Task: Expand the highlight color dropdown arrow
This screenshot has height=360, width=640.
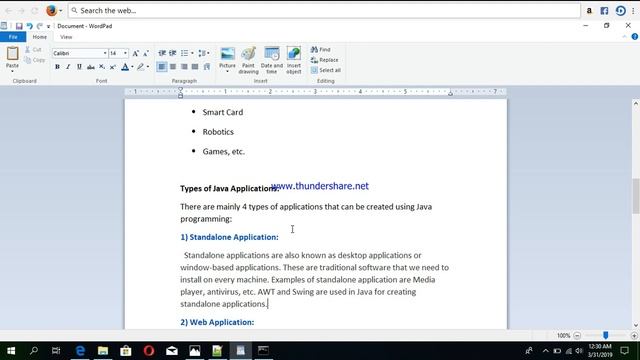Action: 147,67
